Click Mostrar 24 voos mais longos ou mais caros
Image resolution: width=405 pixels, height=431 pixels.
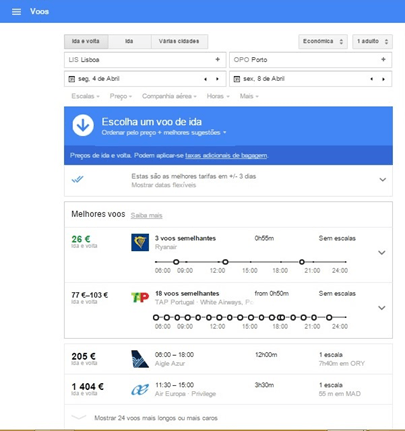coord(156,418)
